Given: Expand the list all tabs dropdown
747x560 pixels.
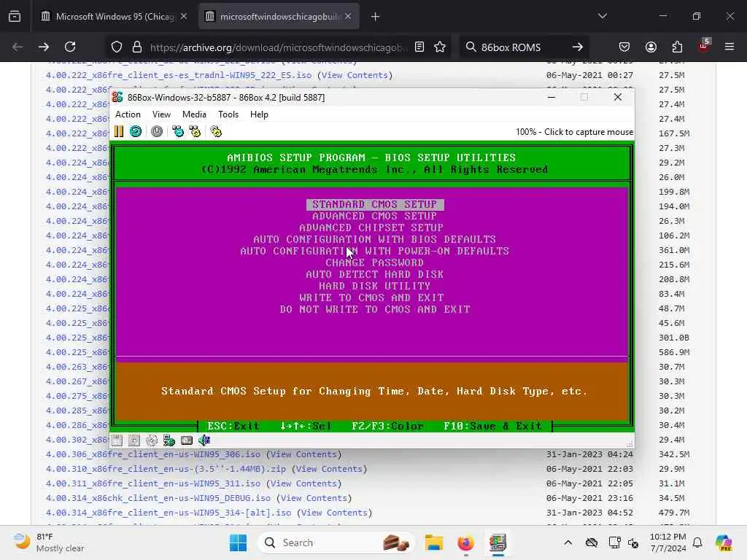Looking at the screenshot, I should [x=602, y=17].
